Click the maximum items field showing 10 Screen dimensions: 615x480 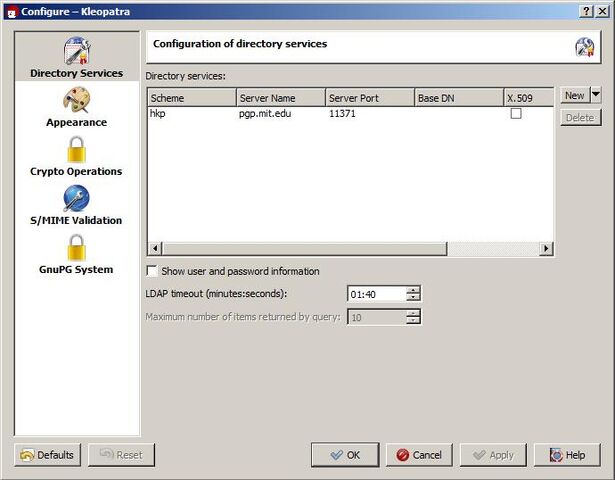point(377,317)
